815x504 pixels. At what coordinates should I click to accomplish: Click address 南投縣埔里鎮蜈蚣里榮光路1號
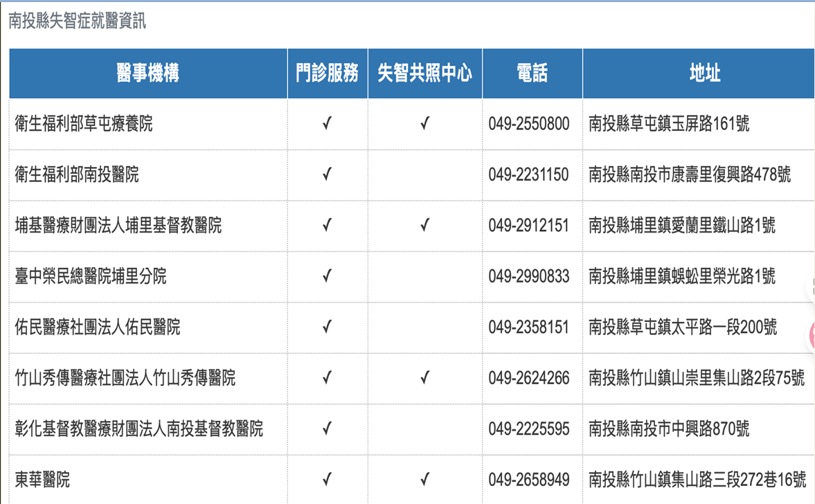(682, 276)
